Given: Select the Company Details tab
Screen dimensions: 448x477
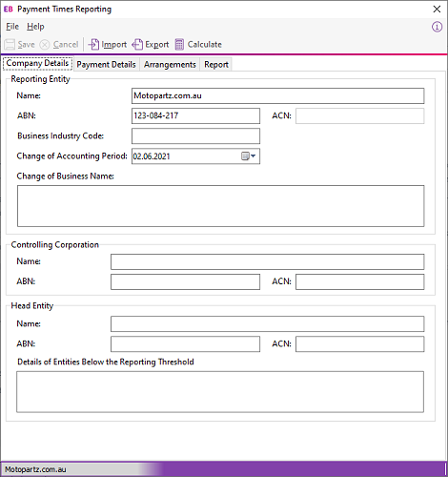Looking at the screenshot, I should point(37,63).
